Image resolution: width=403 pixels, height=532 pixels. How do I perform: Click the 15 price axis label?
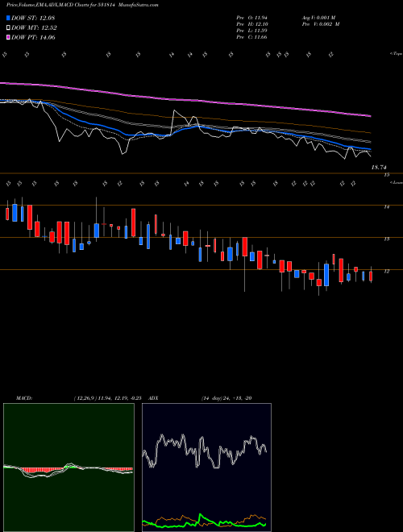[x=386, y=175]
